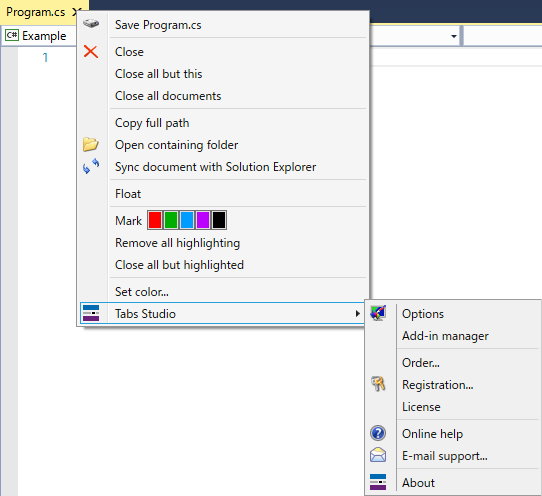
Task: Click the keys icon beside Registration
Action: click(x=378, y=384)
